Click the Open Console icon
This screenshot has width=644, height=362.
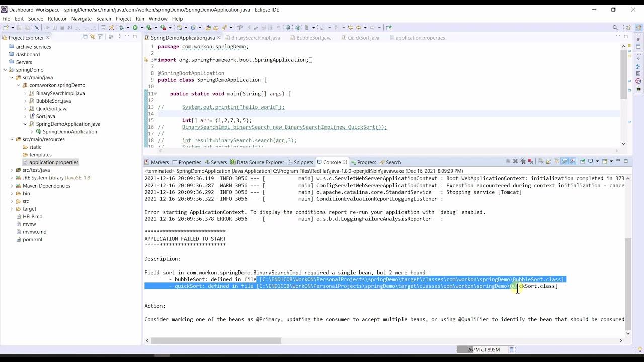pos(604,162)
